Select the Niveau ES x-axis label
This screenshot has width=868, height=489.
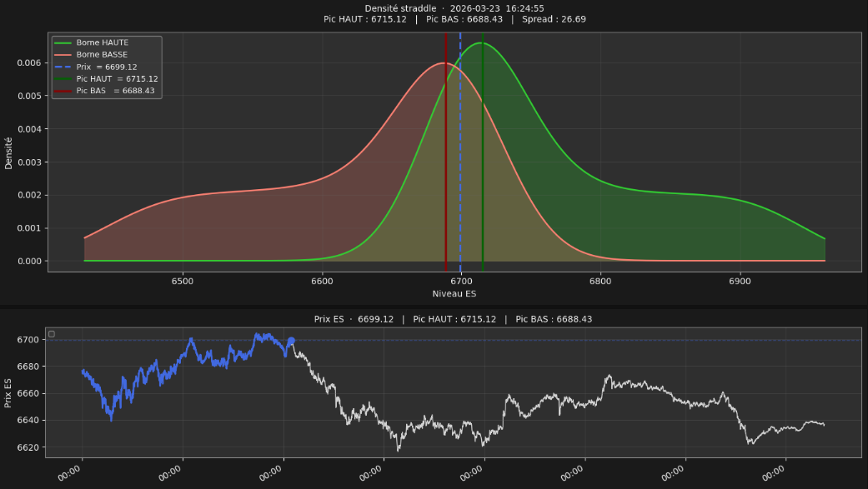point(454,294)
